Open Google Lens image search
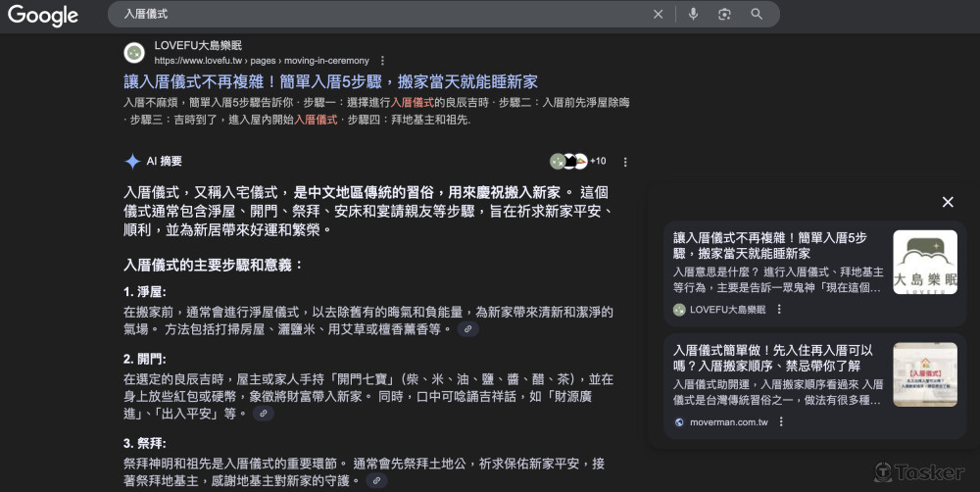980x492 pixels. 724,15
